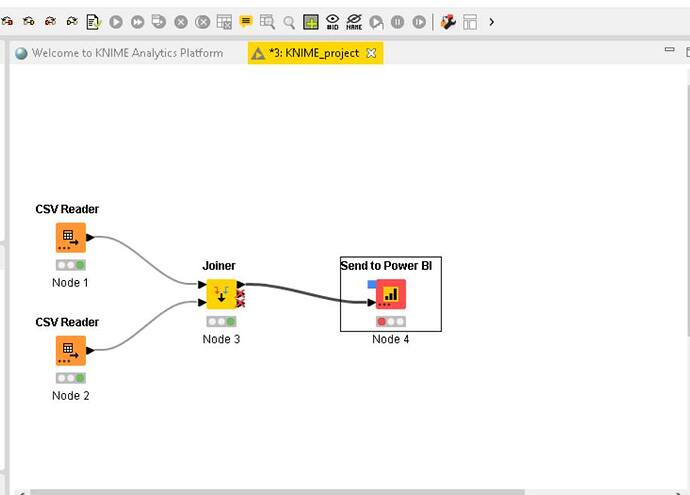Viewport: 690px width, 495px height.
Task: Click the Send to Power BI title
Action: [x=386, y=266]
